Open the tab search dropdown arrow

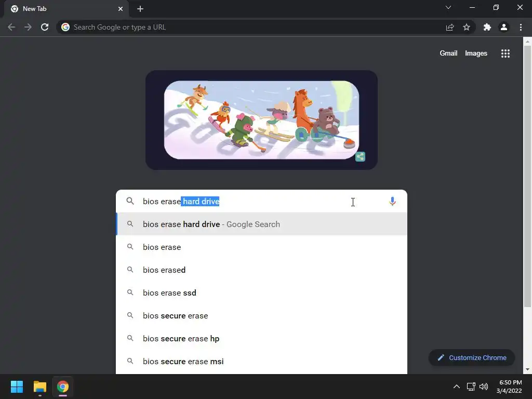(448, 7)
